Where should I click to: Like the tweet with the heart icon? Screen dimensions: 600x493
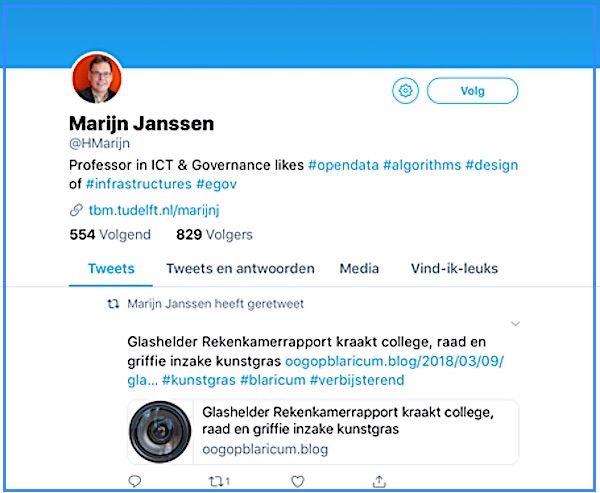click(298, 481)
